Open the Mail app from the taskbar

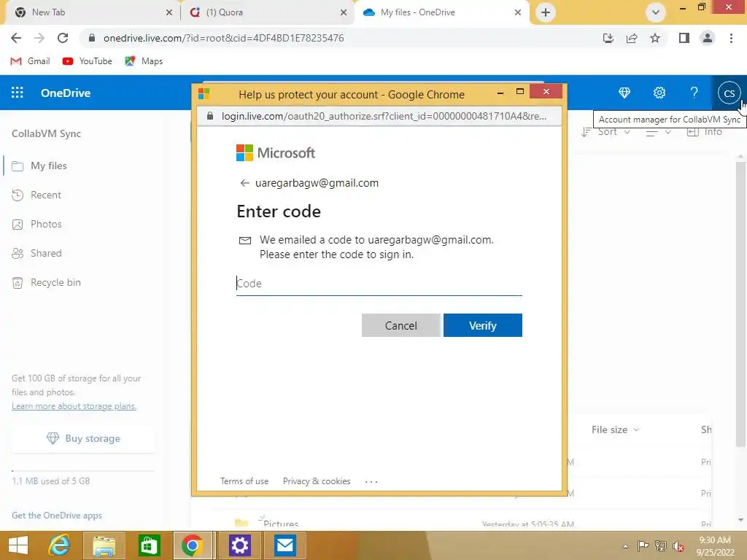point(285,545)
